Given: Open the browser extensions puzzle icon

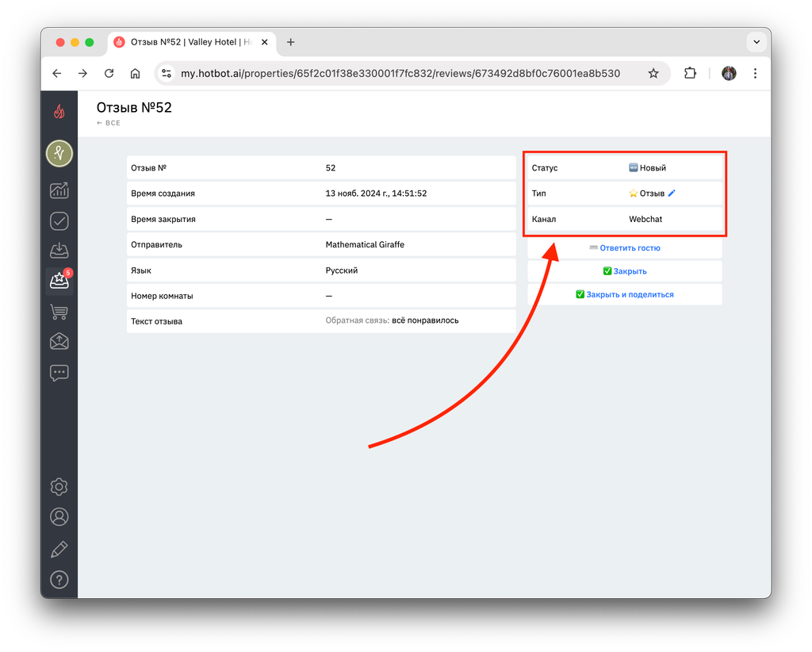Looking at the screenshot, I should pyautogui.click(x=690, y=74).
